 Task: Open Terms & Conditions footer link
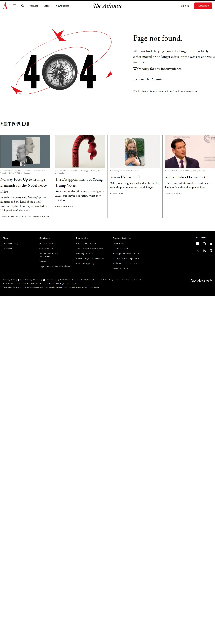(x=82, y=280)
